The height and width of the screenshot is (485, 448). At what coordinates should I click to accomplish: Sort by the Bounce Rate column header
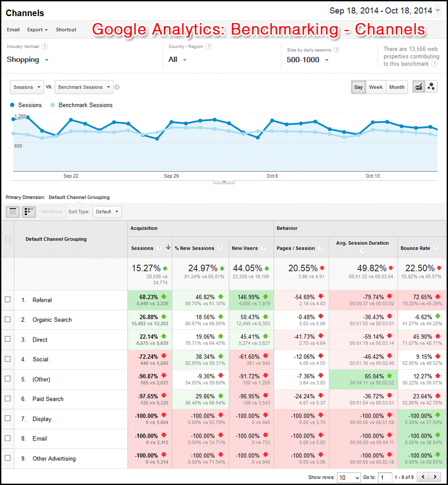[x=415, y=248]
